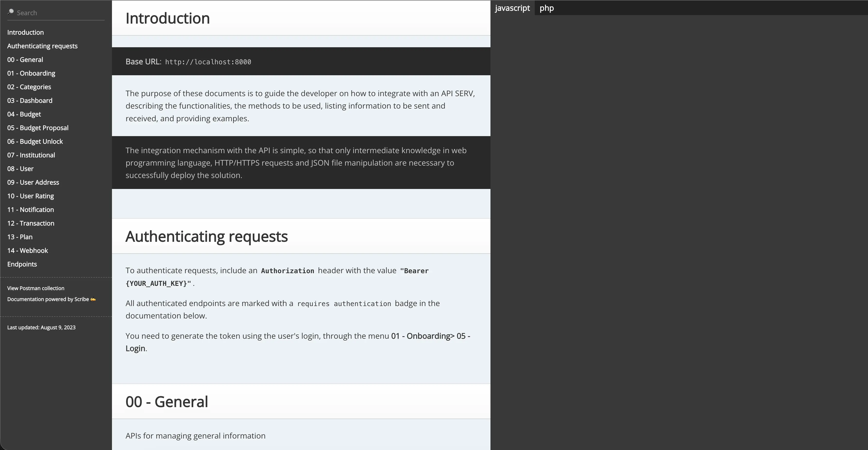Select 05 - Budget Proposal entry
Screen dimensions: 868x450
pos(38,128)
